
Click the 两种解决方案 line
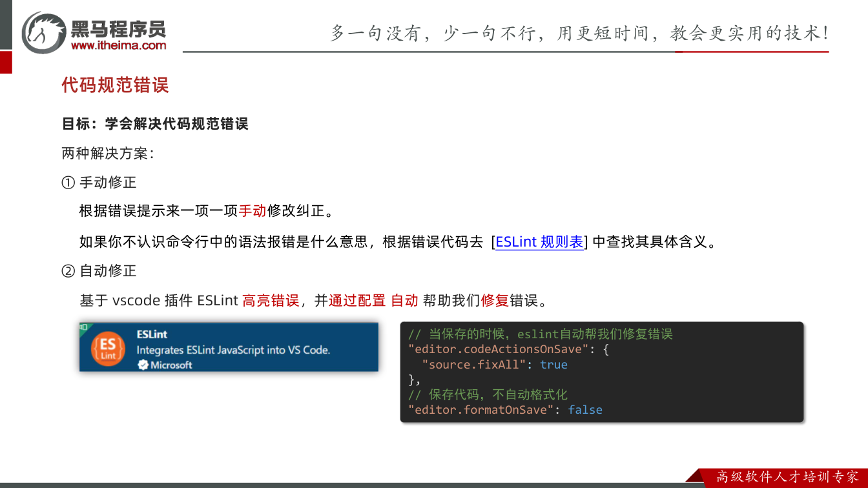(x=108, y=154)
